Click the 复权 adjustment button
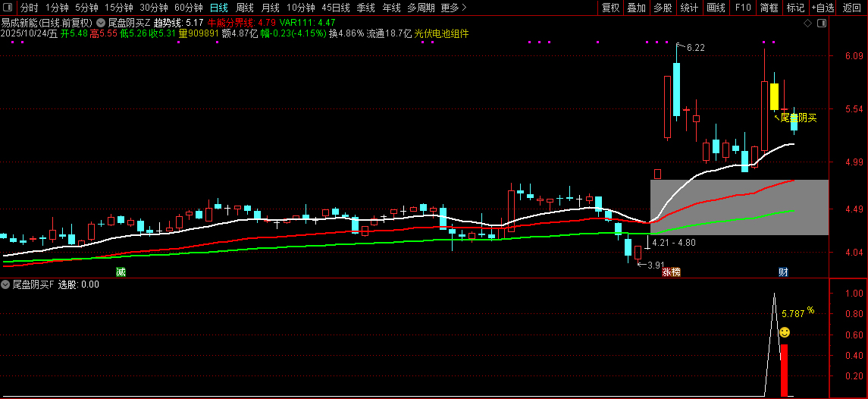The width and height of the screenshot is (868, 399). pyautogui.click(x=610, y=8)
